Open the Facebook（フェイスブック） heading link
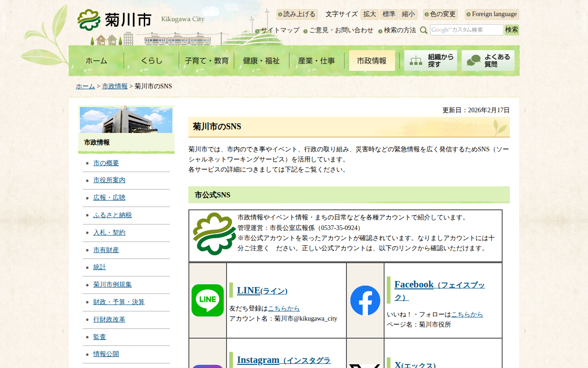The width and height of the screenshot is (588, 368). (x=440, y=291)
